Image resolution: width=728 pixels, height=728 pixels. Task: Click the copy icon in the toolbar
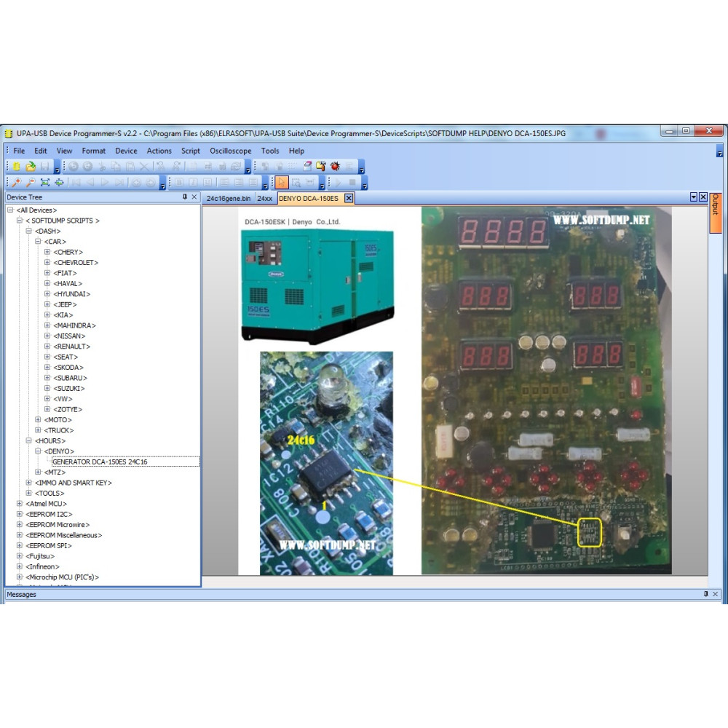pyautogui.click(x=116, y=166)
